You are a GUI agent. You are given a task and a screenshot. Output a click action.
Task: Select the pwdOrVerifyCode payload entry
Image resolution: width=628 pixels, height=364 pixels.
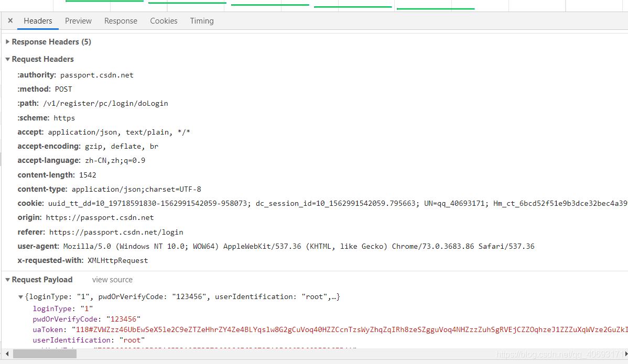86,319
